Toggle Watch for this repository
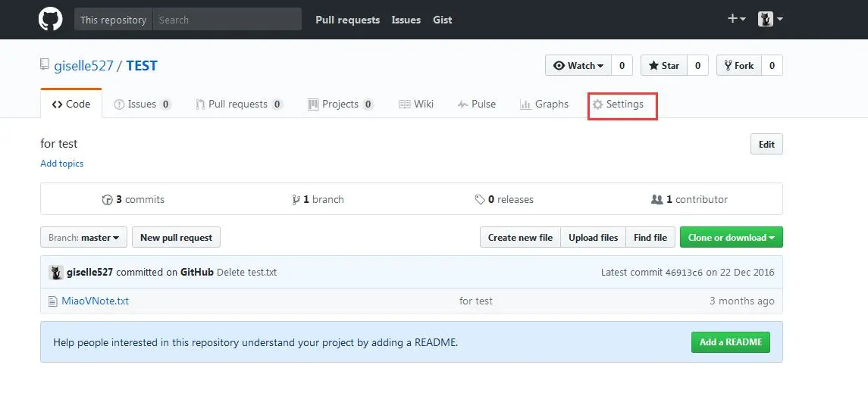The image size is (868, 393). click(x=578, y=65)
